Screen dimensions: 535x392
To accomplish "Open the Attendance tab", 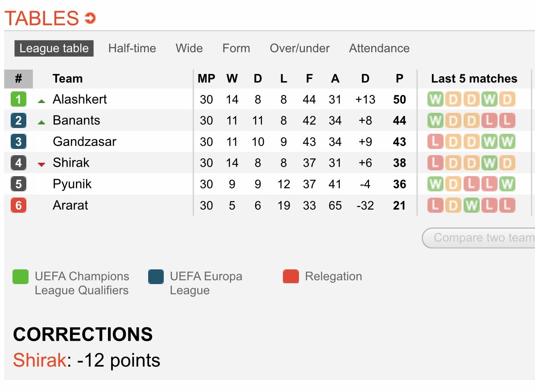I will (379, 48).
